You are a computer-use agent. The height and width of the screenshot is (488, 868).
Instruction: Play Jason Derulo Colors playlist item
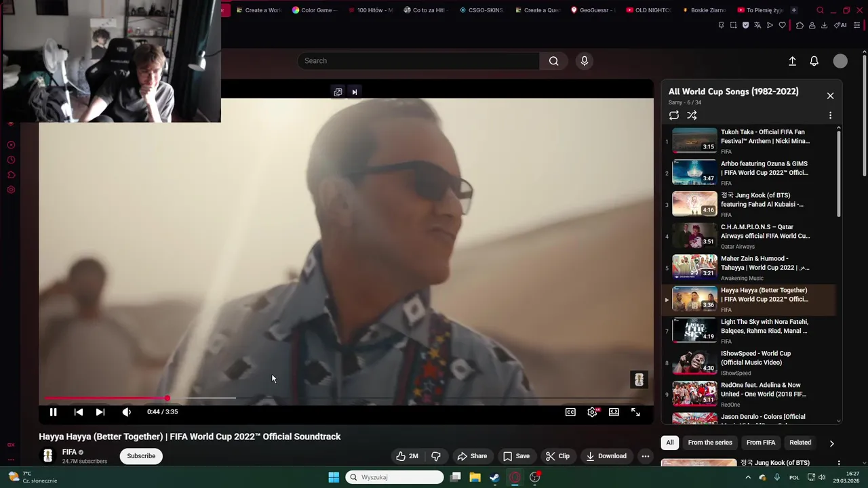[749, 418]
